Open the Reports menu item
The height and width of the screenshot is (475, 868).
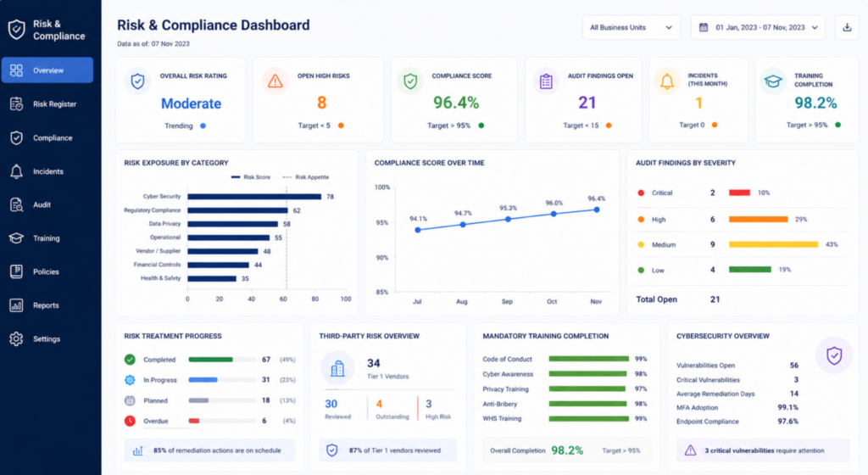[47, 305]
